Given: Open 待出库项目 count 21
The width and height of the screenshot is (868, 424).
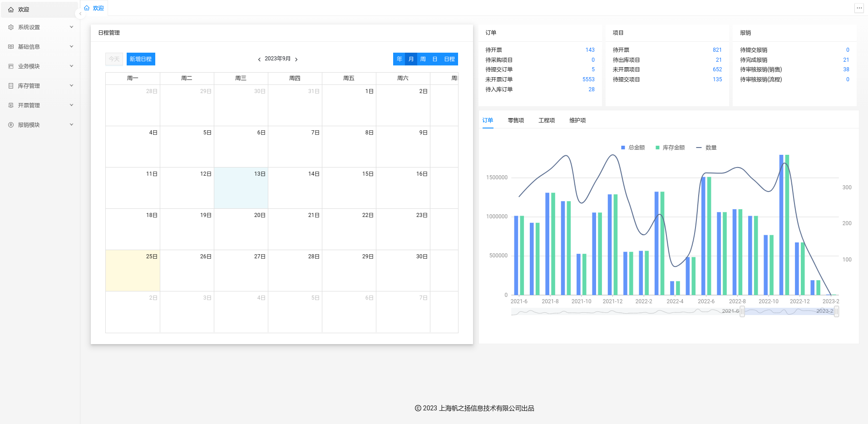Looking at the screenshot, I should point(719,60).
